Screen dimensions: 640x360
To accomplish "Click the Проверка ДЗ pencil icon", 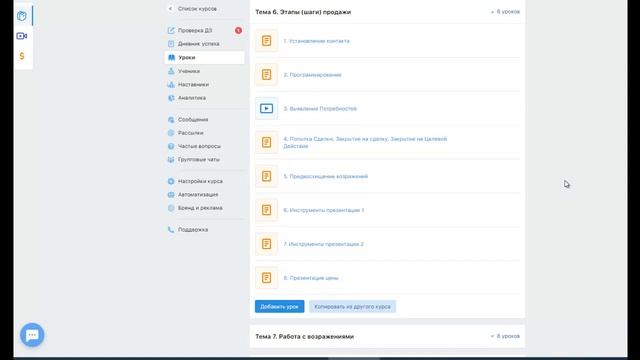I will (171, 30).
